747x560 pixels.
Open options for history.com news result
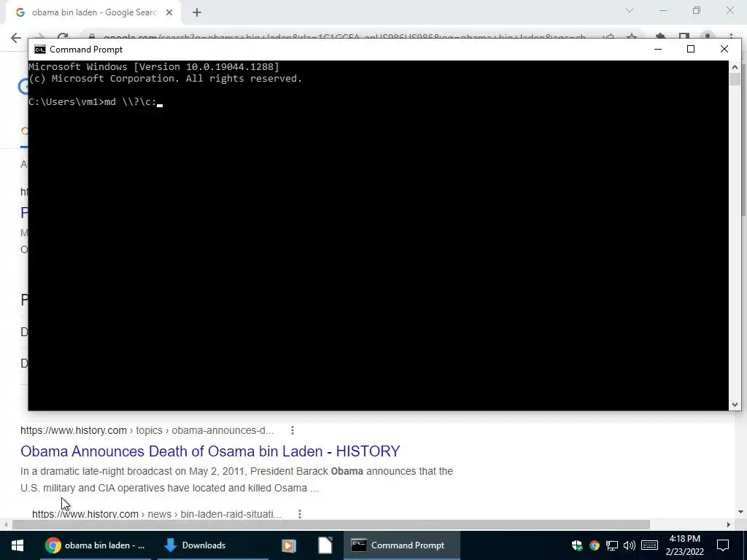click(x=300, y=514)
